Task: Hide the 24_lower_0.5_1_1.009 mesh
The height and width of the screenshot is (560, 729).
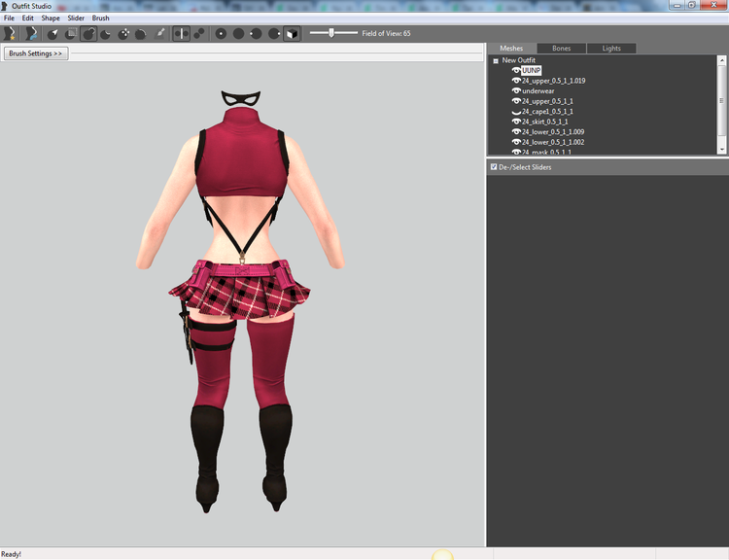Action: [x=516, y=131]
